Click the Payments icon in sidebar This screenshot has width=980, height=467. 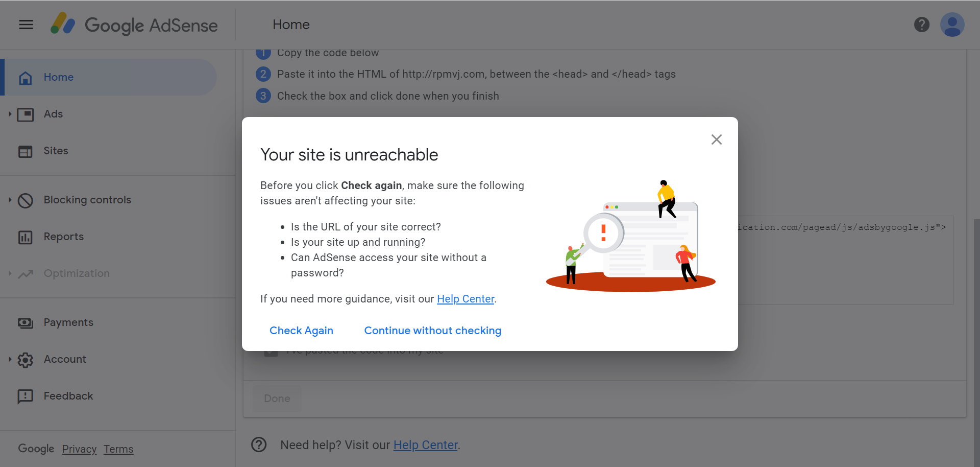pyautogui.click(x=26, y=323)
